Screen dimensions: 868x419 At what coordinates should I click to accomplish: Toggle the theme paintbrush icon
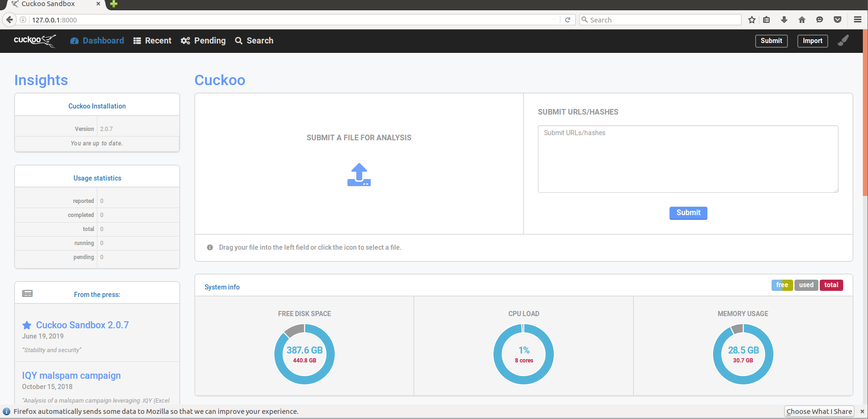click(843, 41)
